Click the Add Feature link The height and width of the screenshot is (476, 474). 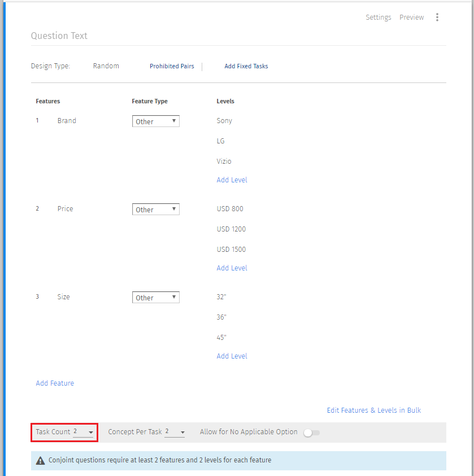(x=55, y=383)
